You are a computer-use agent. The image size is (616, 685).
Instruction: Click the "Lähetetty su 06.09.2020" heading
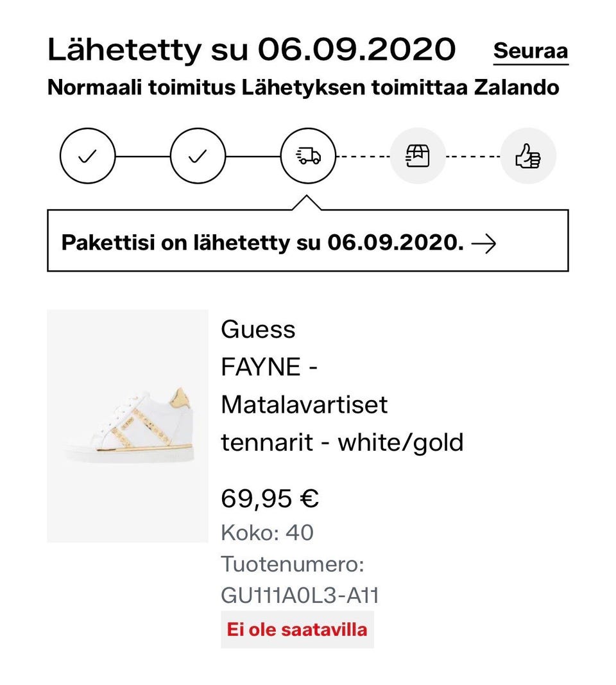252,50
